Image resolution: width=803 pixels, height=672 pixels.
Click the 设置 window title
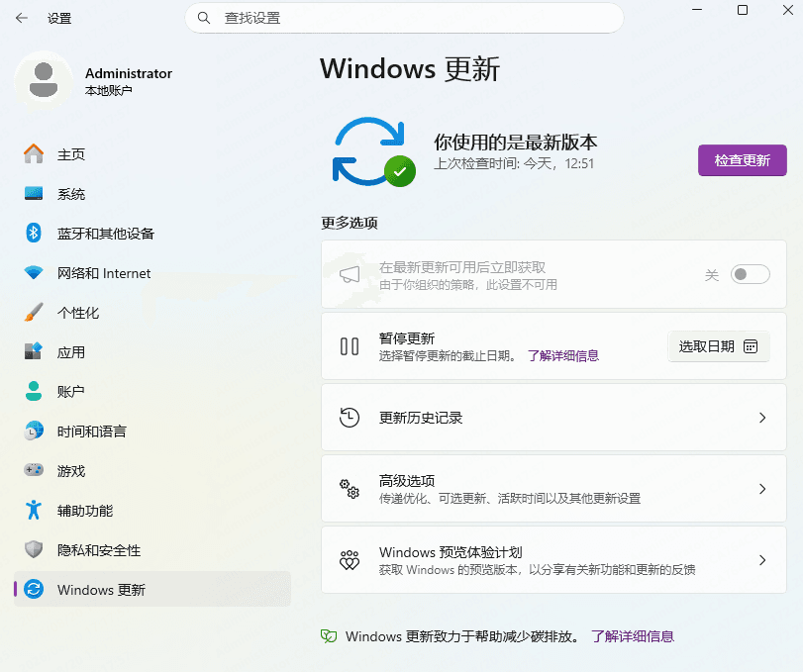59,19
